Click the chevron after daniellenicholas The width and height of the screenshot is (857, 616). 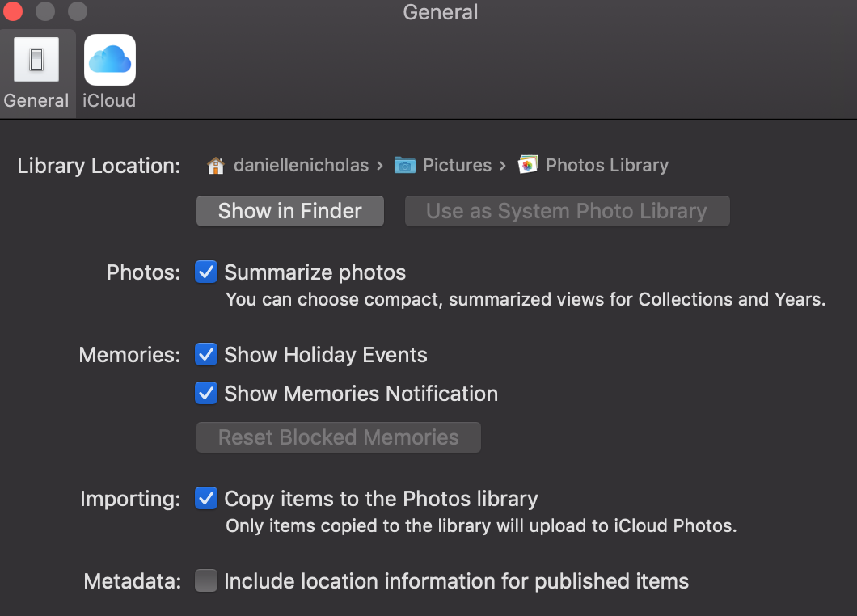[378, 166]
